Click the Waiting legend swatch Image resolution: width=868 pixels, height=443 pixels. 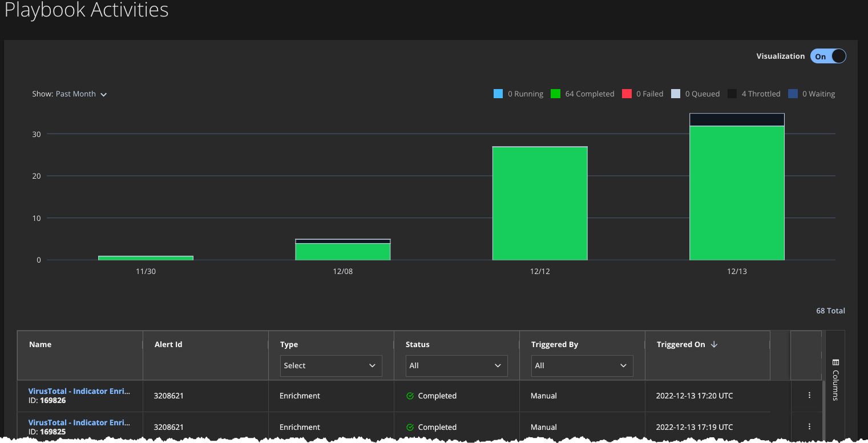click(792, 94)
